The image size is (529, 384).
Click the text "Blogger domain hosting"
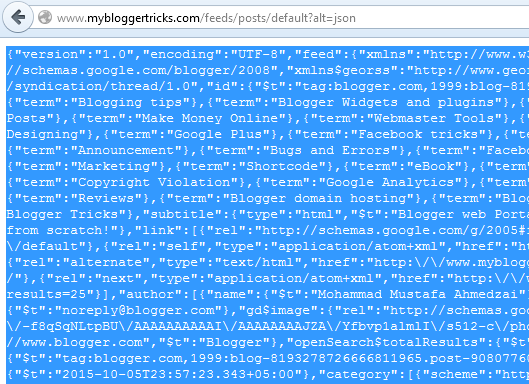318,198
